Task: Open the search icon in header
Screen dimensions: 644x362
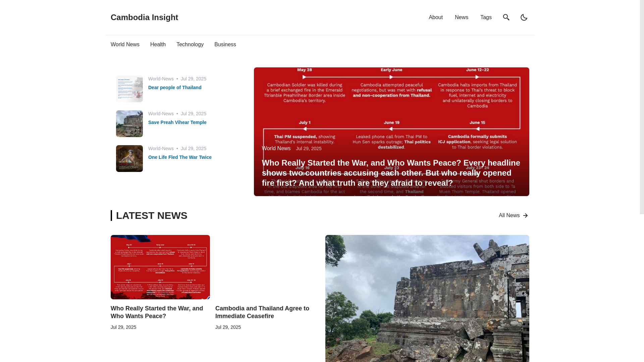Action: click(506, 17)
